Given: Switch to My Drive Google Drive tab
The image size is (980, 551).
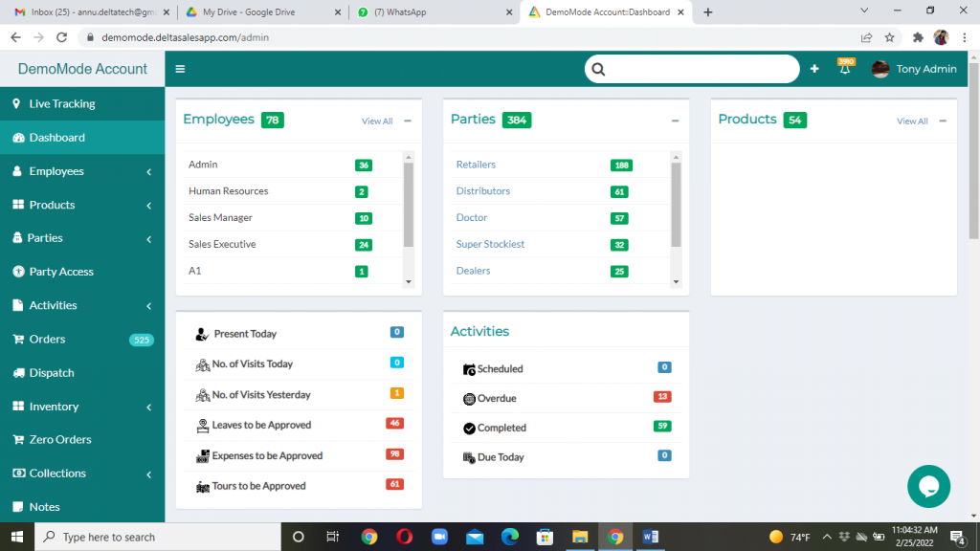Looking at the screenshot, I should 263,11.
